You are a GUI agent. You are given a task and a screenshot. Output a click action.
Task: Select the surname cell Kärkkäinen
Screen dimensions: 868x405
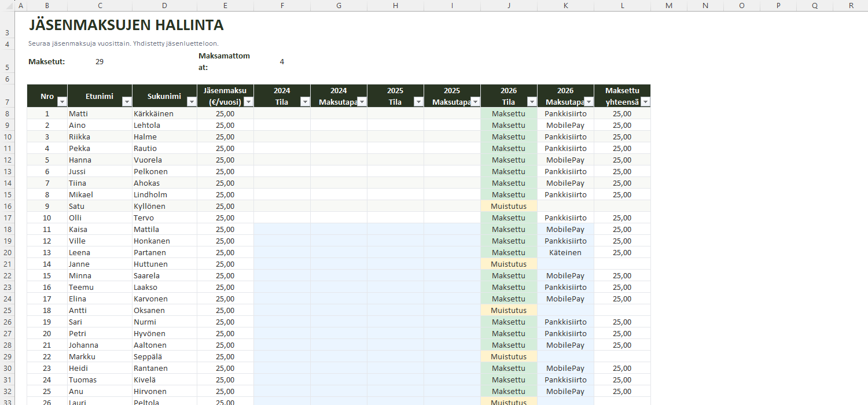coord(164,113)
